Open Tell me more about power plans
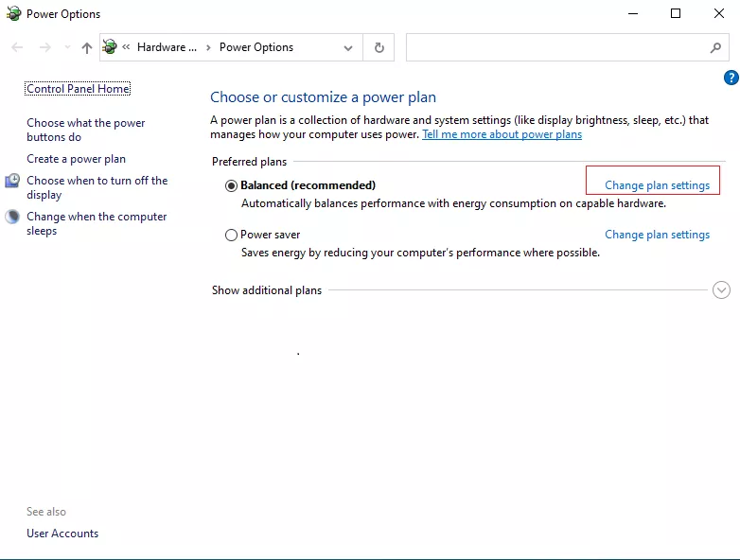Viewport: 740px width, 560px height. 502,134
